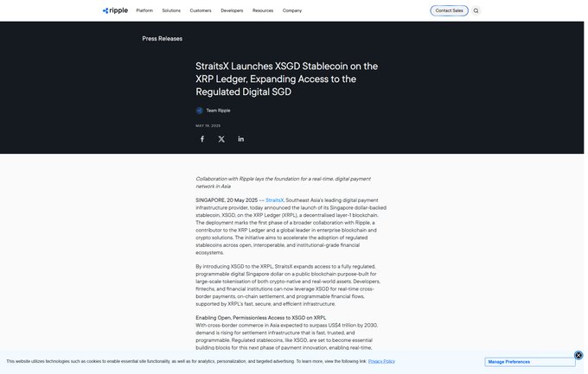The image size is (588, 374).
Task: Share article on LinkedIn
Action: [240, 139]
